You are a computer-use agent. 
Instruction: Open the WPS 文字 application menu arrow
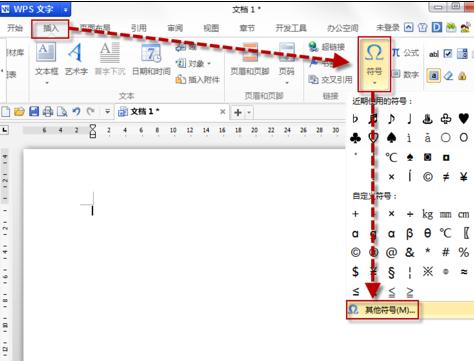click(66, 10)
